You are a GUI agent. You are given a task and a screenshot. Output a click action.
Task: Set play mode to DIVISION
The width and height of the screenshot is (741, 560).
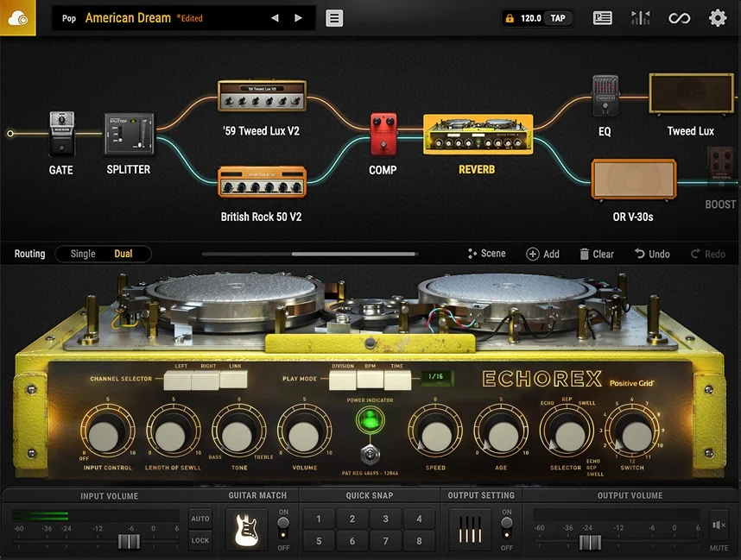[x=343, y=381]
